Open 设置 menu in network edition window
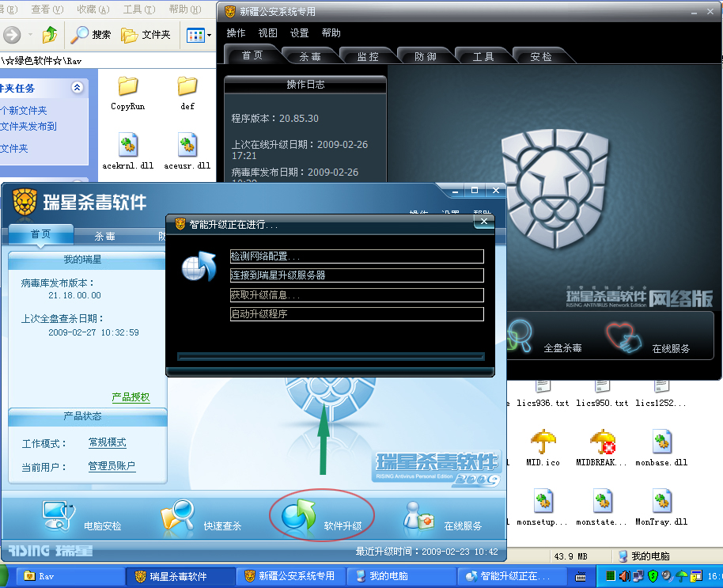The image size is (723, 588). pos(299,32)
